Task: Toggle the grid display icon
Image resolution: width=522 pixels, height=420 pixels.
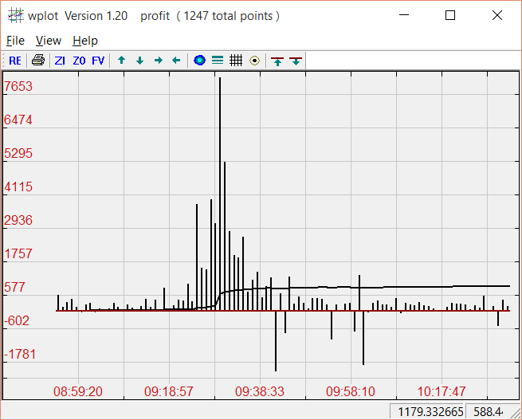Action: pyautogui.click(x=236, y=61)
